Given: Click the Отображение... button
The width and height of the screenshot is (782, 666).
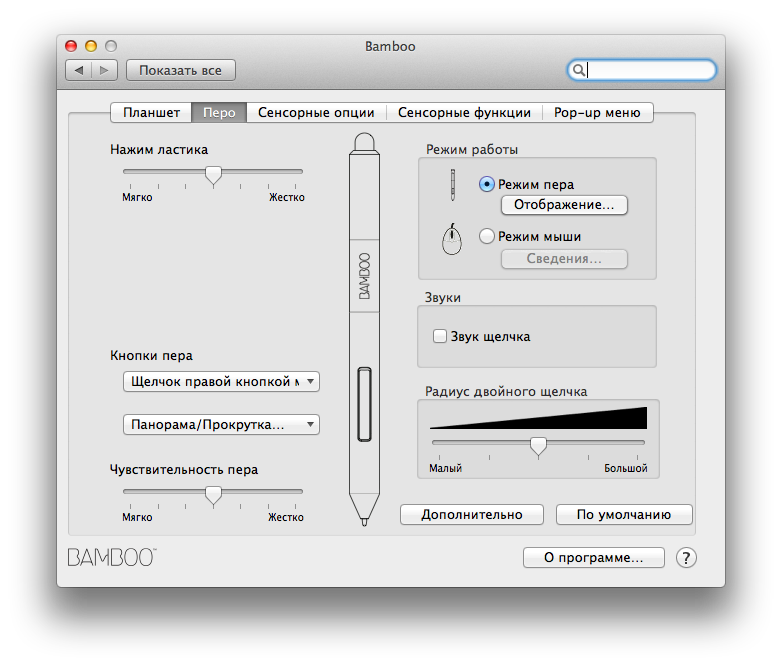Looking at the screenshot, I should [564, 205].
